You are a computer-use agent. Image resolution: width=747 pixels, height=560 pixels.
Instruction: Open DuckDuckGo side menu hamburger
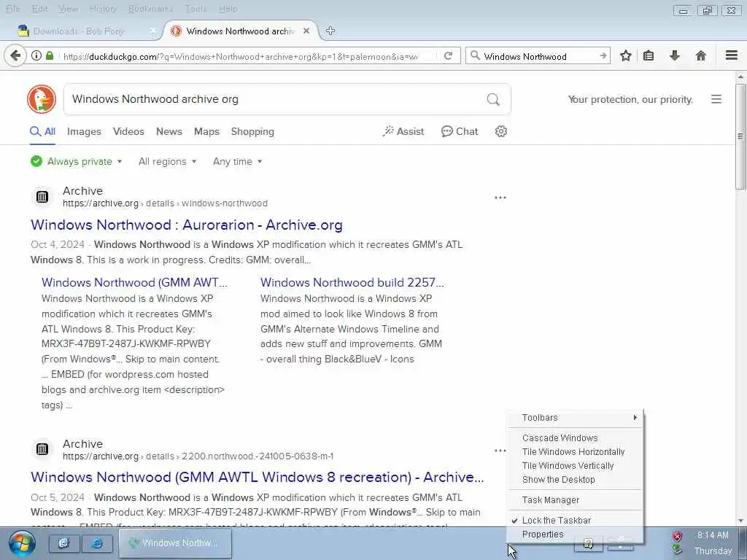[716, 99]
